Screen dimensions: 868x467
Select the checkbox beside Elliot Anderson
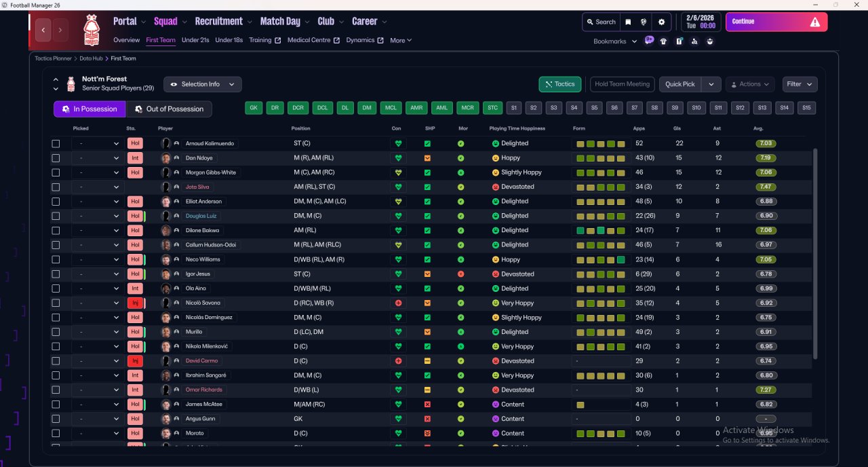click(56, 202)
